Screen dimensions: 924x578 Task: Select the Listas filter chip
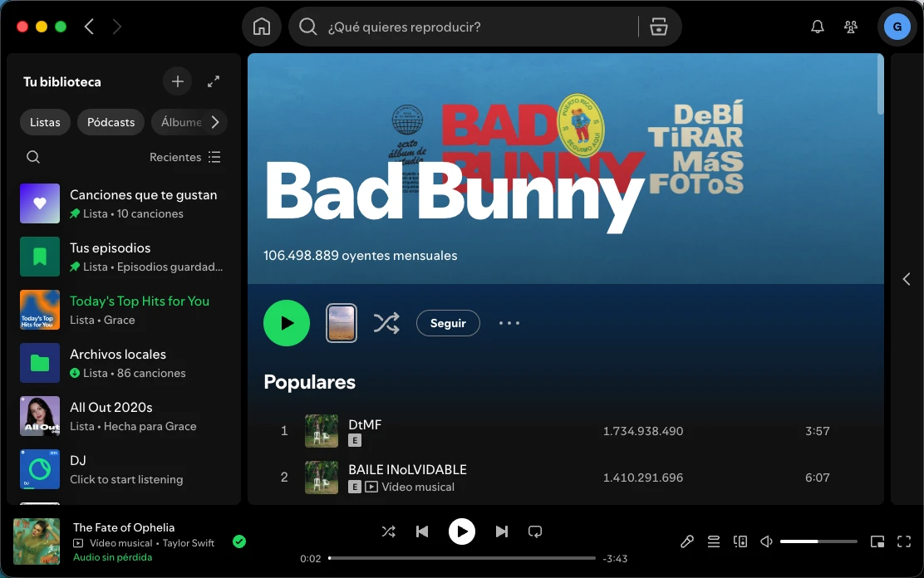pyautogui.click(x=45, y=121)
